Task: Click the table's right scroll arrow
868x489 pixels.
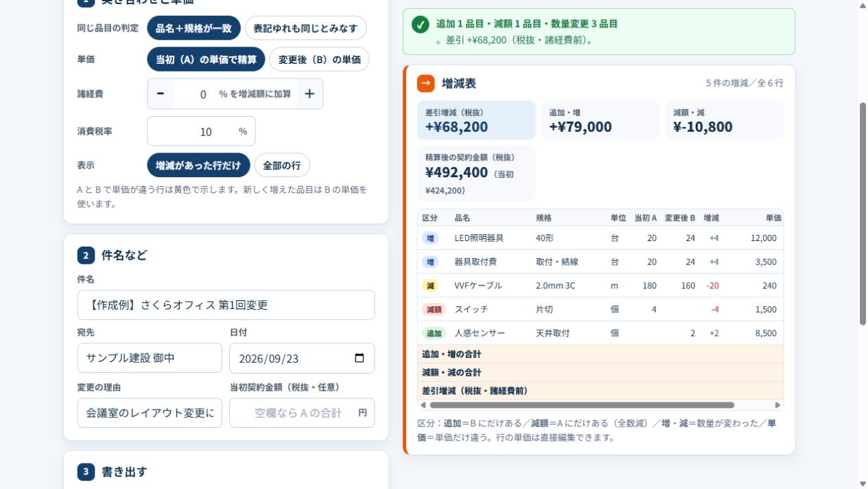Action: (777, 405)
